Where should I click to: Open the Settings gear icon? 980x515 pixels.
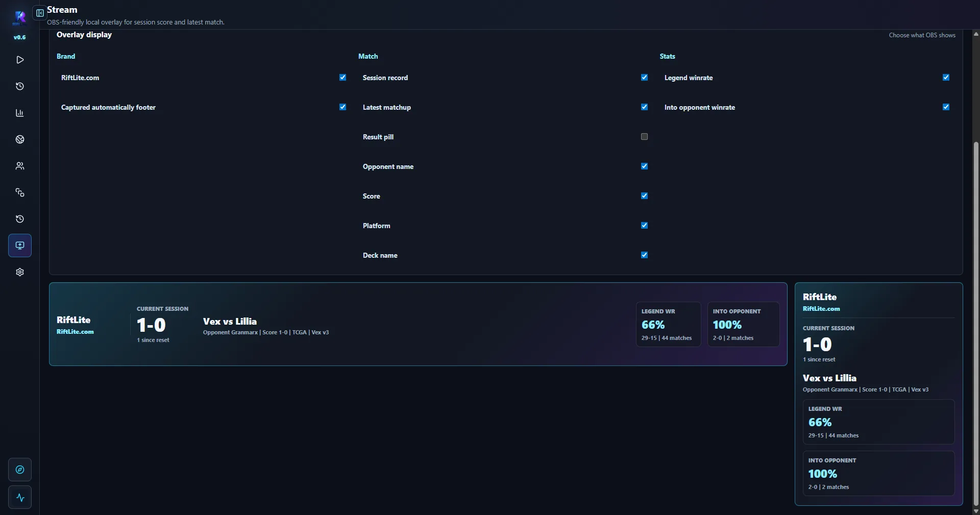19,272
